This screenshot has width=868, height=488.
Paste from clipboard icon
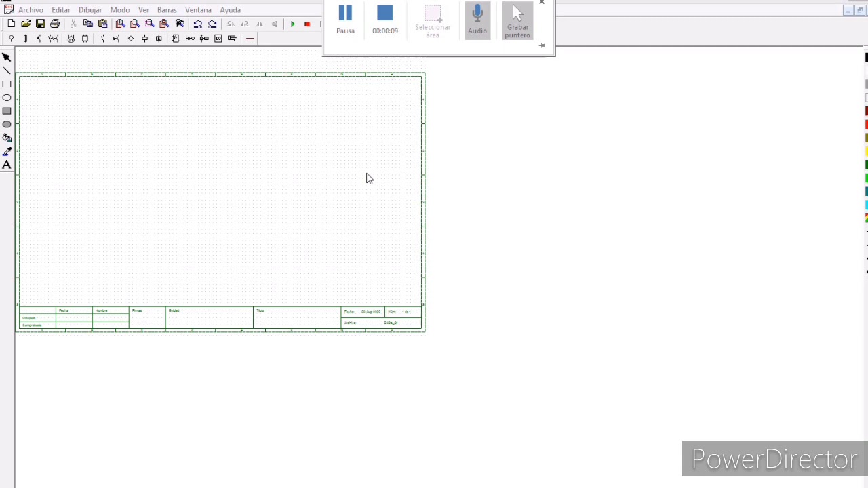(x=102, y=24)
